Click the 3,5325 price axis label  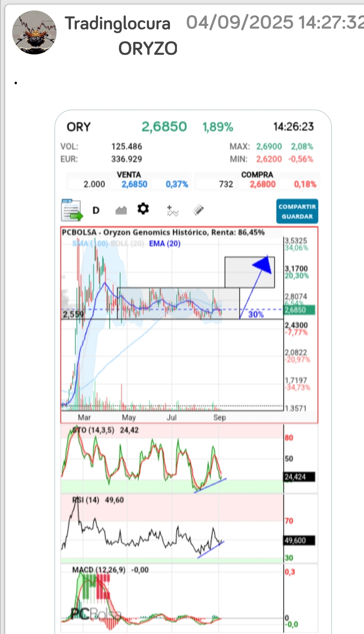point(296,241)
